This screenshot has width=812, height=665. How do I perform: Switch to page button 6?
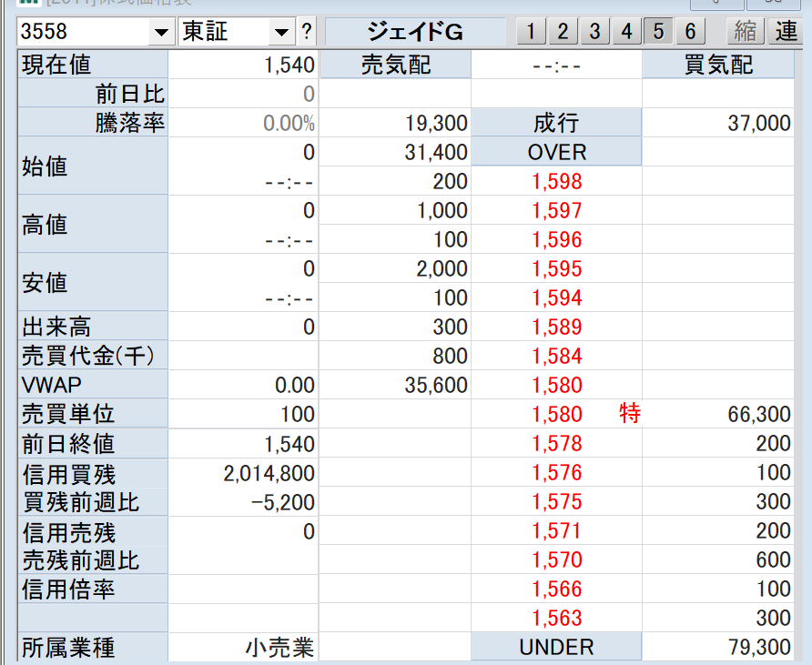tap(690, 32)
